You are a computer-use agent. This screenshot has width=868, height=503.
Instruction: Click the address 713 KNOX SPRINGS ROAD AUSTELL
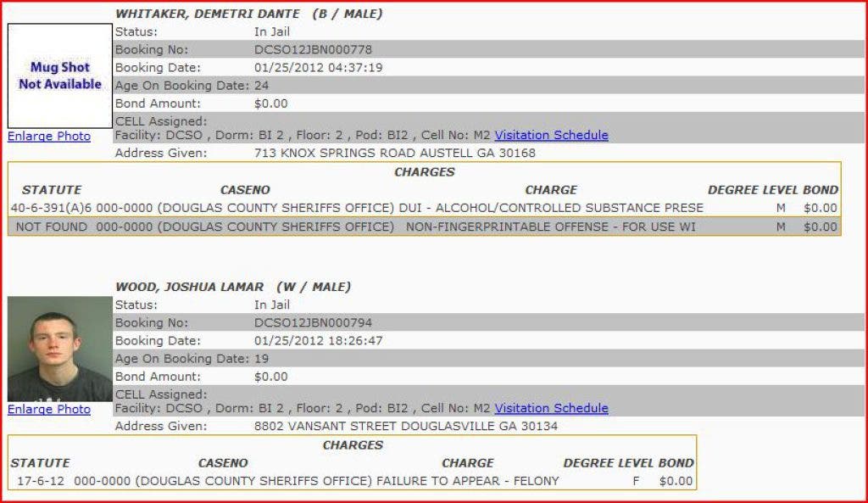(x=394, y=154)
